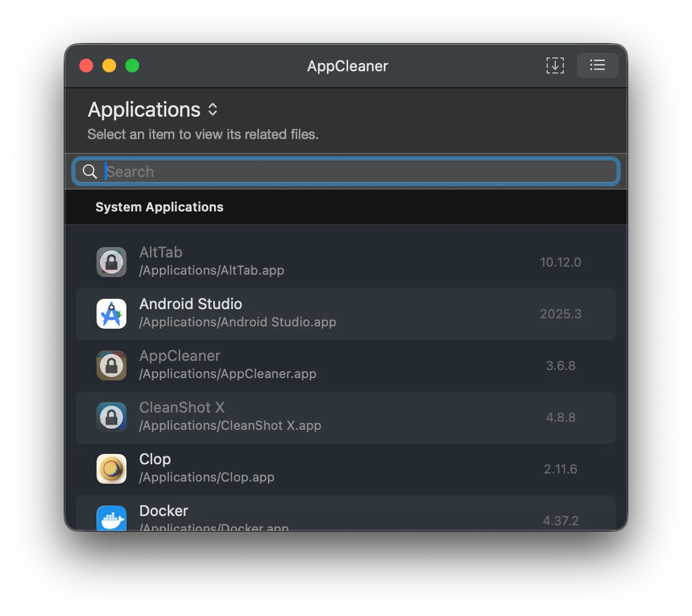692x616 pixels.
Task: Click the System Applications section header
Action: tap(159, 207)
